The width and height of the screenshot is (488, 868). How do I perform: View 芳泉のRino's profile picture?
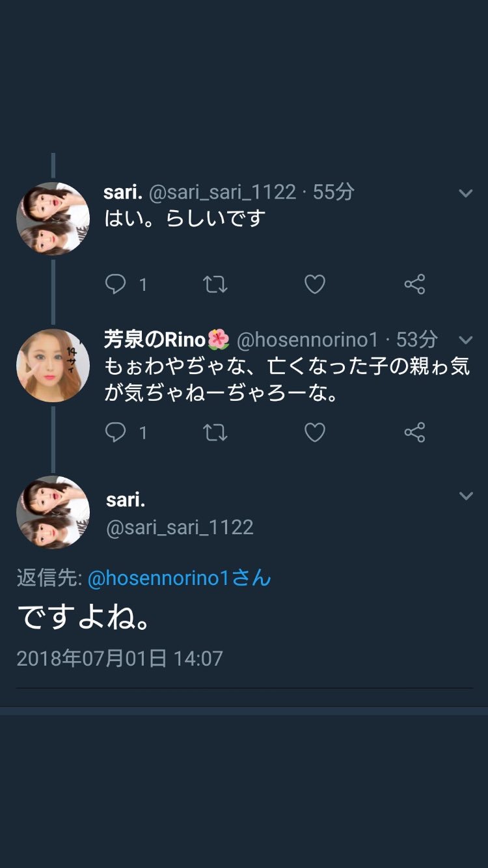[53, 366]
